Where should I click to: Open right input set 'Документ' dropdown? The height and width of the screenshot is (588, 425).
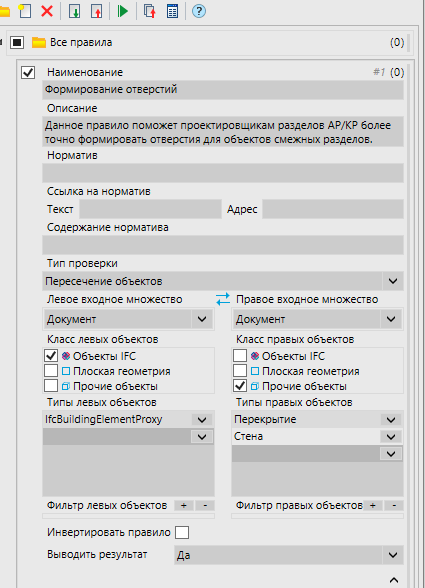(391, 319)
